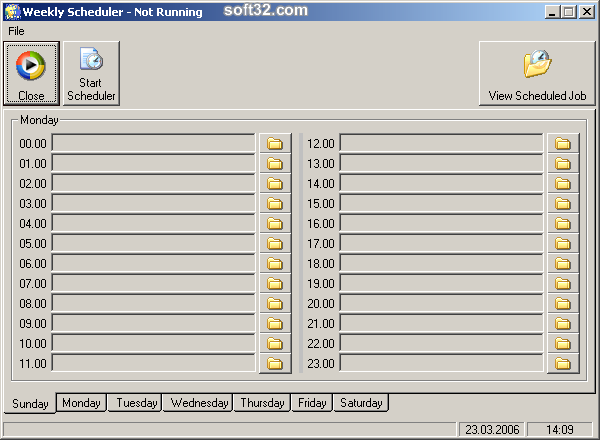Maximize the Weekly Scheduler window

pyautogui.click(x=569, y=12)
